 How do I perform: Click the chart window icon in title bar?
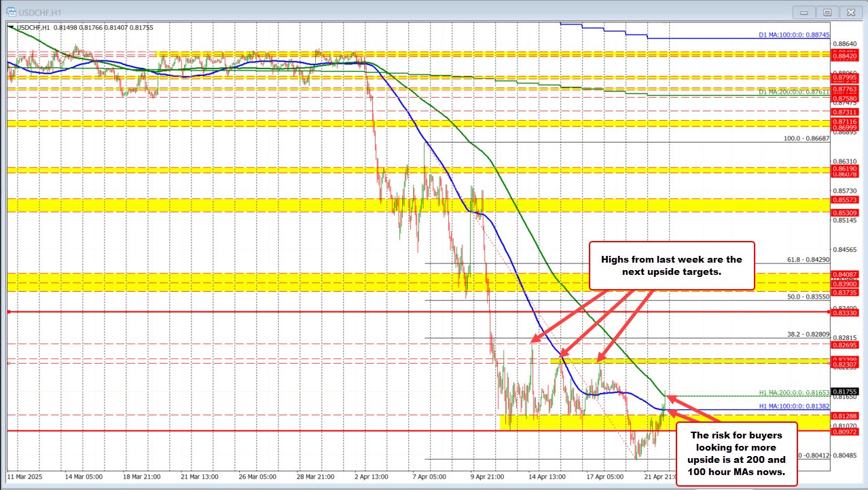coord(11,12)
